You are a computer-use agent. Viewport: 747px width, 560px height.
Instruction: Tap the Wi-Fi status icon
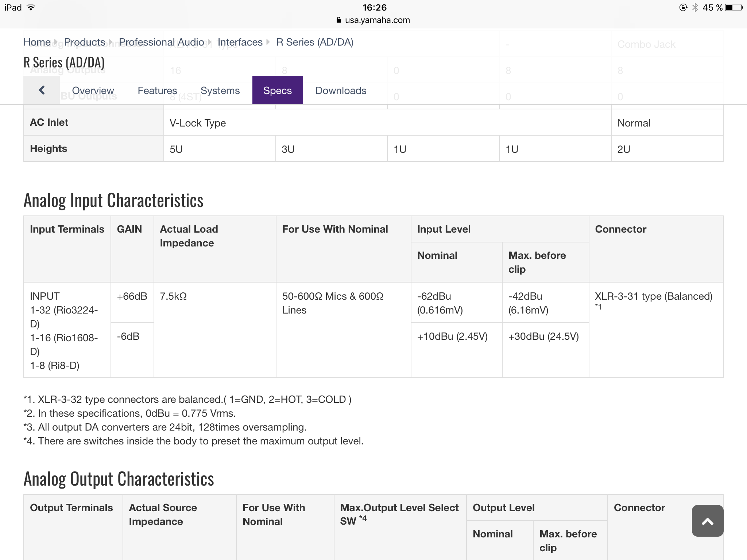(x=31, y=8)
